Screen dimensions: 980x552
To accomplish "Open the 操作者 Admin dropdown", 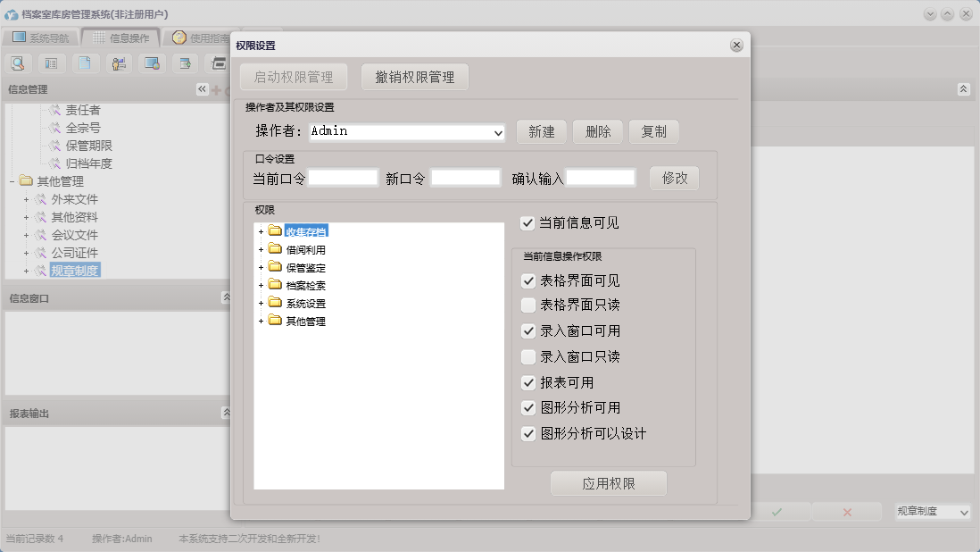I will click(x=498, y=132).
